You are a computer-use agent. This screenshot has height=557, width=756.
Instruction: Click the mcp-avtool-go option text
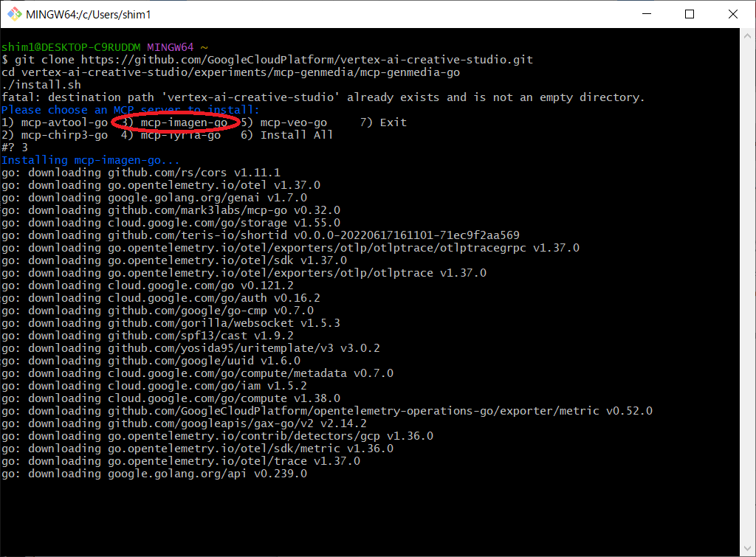click(64, 122)
